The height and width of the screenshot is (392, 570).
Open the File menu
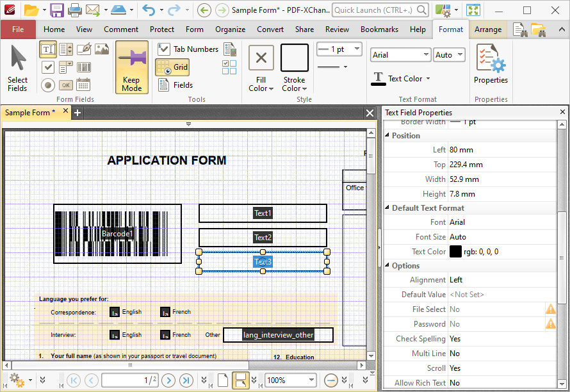[x=18, y=29]
